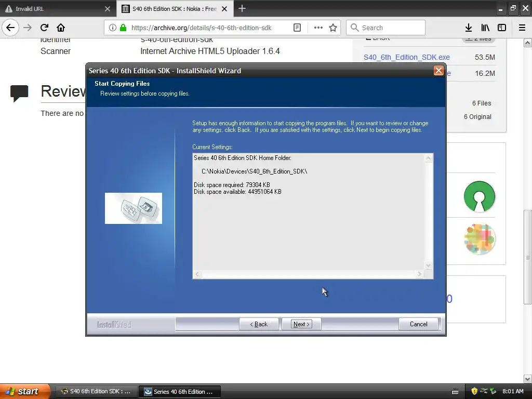Image resolution: width=532 pixels, height=399 pixels.
Task: Click Back in the InstallShield wizard
Action: [x=259, y=324]
